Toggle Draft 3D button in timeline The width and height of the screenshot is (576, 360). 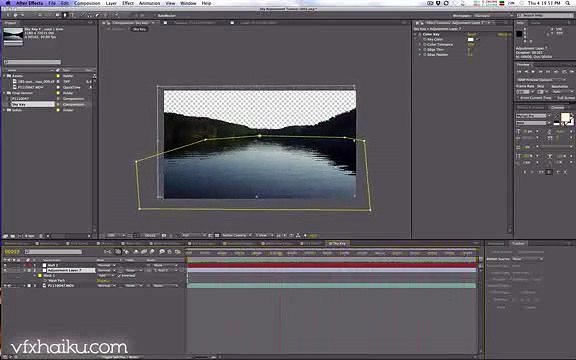point(127,252)
